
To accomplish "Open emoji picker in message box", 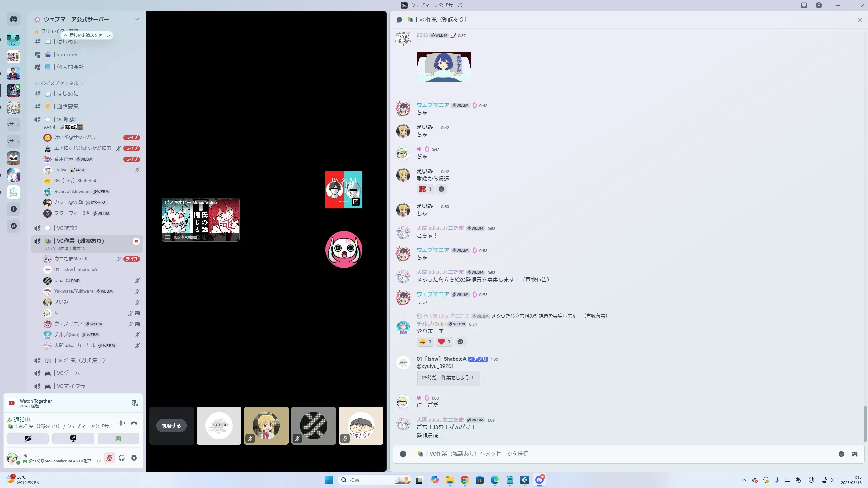I will pos(841,454).
